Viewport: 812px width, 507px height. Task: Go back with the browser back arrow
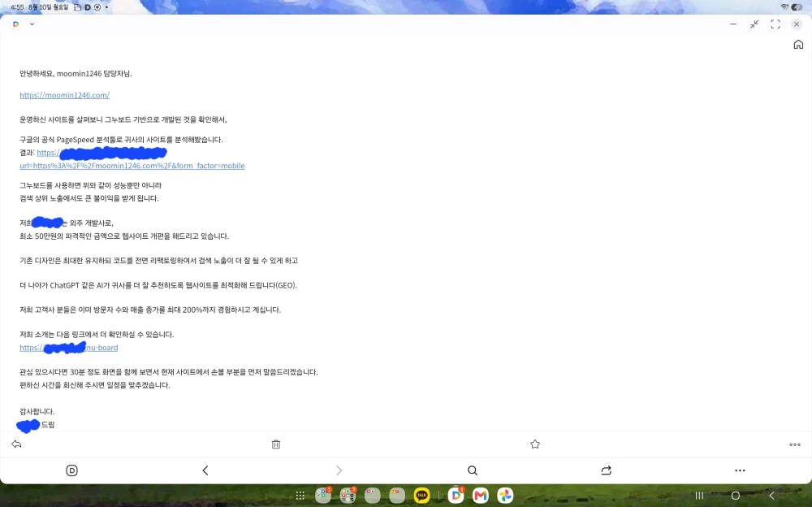205,470
